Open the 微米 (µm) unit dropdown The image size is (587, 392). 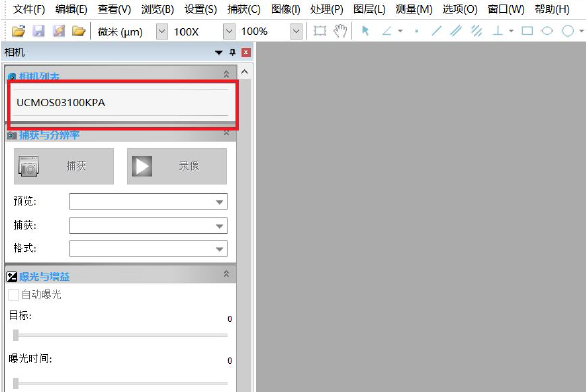(162, 31)
